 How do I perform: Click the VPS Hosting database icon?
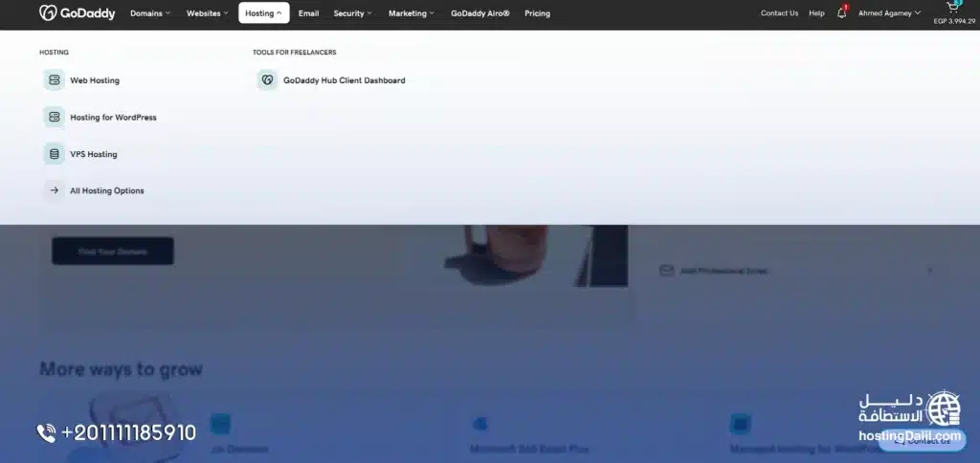click(x=54, y=154)
